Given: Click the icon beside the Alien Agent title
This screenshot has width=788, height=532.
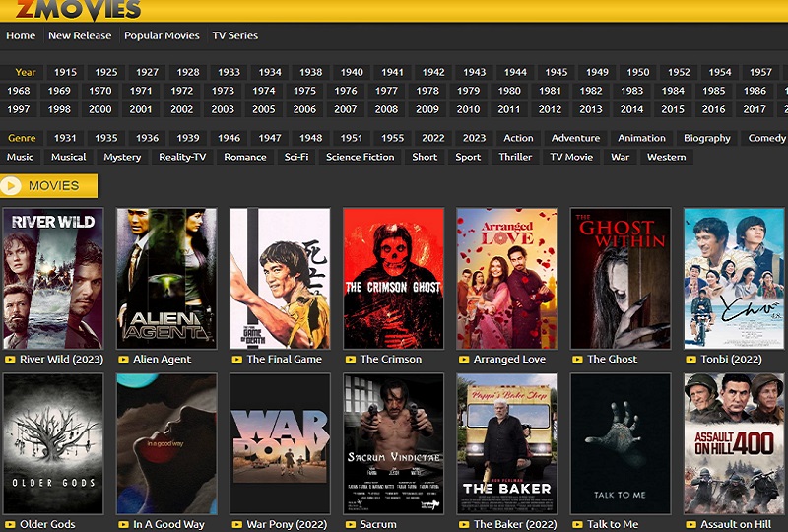Looking at the screenshot, I should [123, 359].
